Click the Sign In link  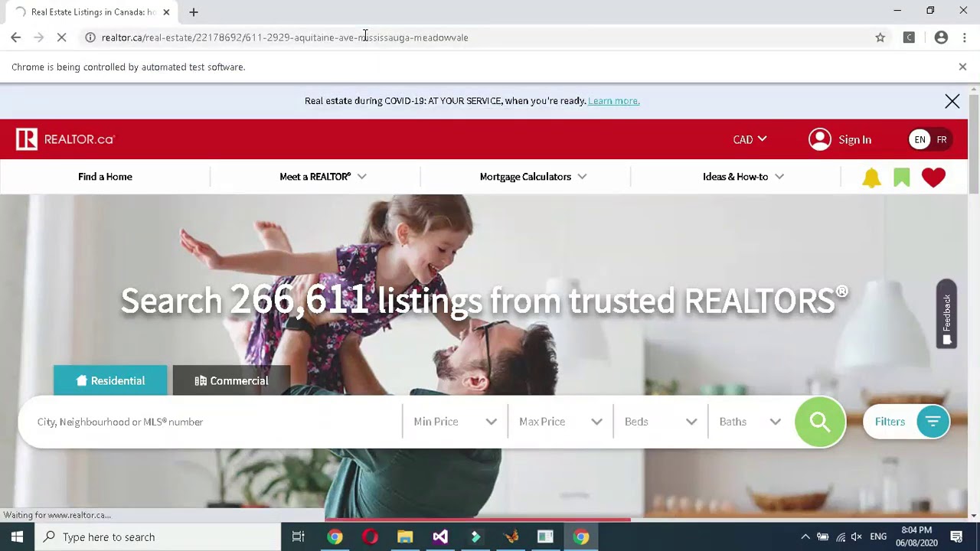click(x=854, y=139)
